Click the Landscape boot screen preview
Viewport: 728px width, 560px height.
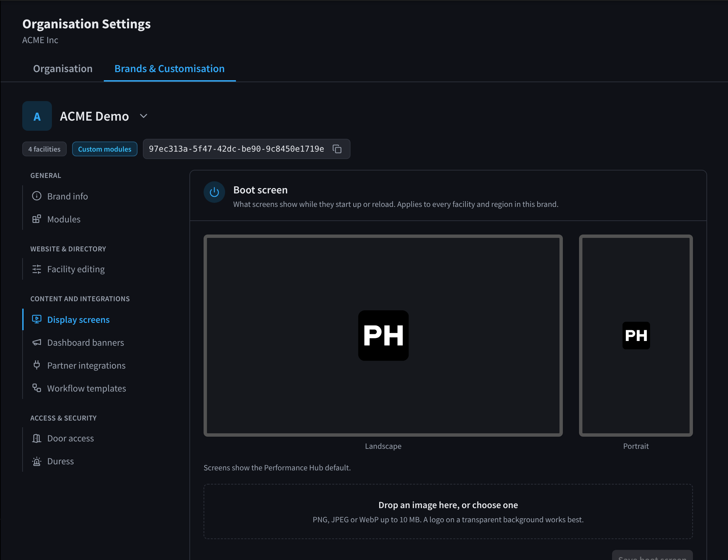tap(383, 336)
